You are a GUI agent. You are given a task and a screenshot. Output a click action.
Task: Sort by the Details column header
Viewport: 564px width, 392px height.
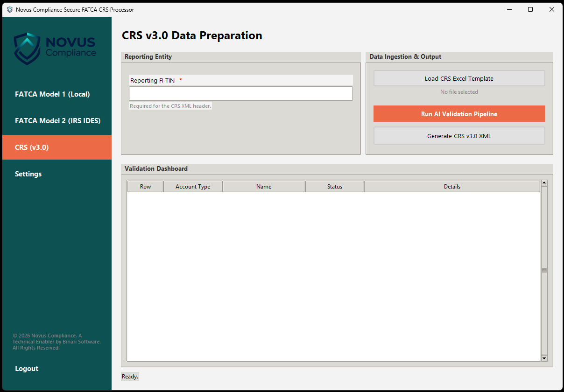click(452, 187)
